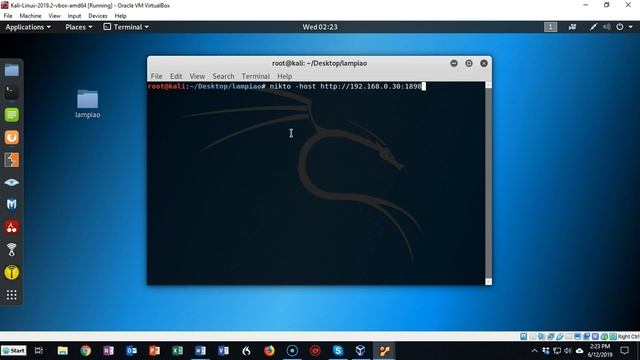Open VirtualBox View menu
640x360 pixels.
click(54, 16)
